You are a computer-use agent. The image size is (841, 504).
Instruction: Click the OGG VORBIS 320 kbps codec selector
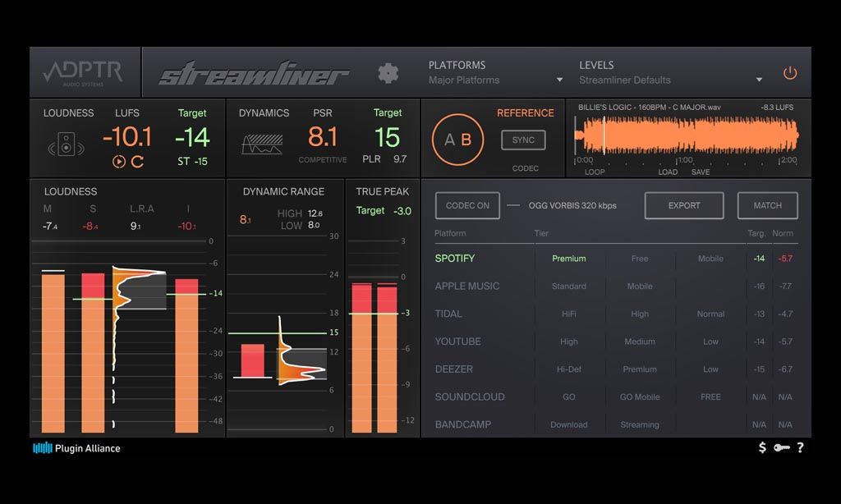click(x=572, y=205)
